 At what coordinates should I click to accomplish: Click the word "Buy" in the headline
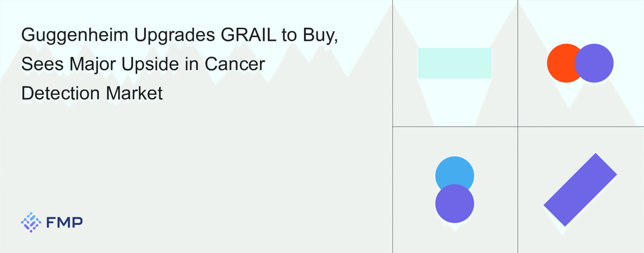coord(318,35)
